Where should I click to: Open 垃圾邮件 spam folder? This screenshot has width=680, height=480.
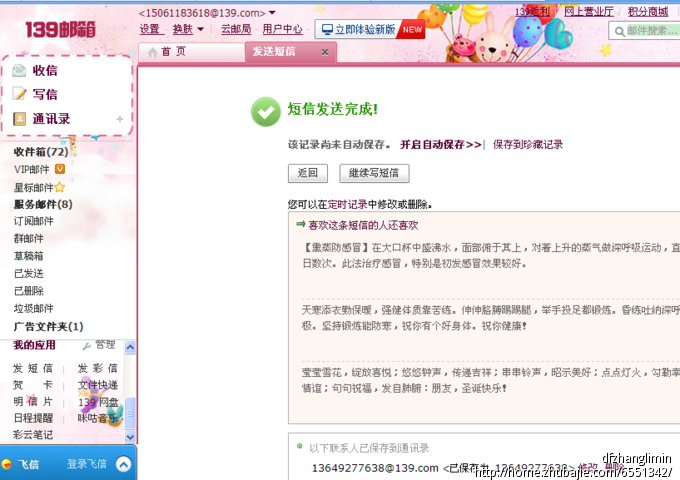[33, 308]
